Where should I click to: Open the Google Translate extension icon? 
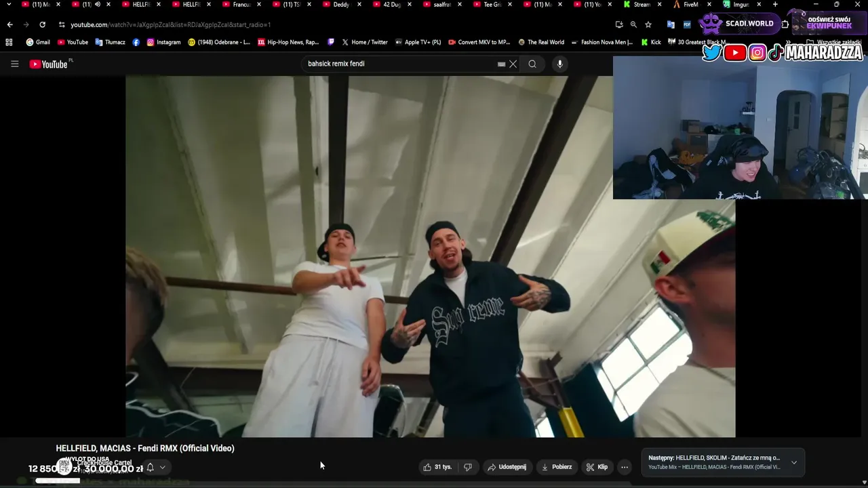tap(671, 24)
